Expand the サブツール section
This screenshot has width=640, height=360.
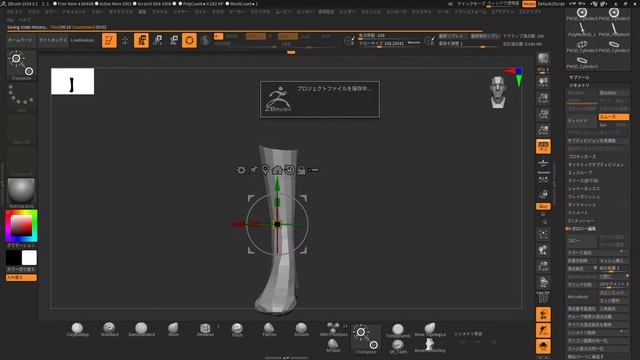579,77
